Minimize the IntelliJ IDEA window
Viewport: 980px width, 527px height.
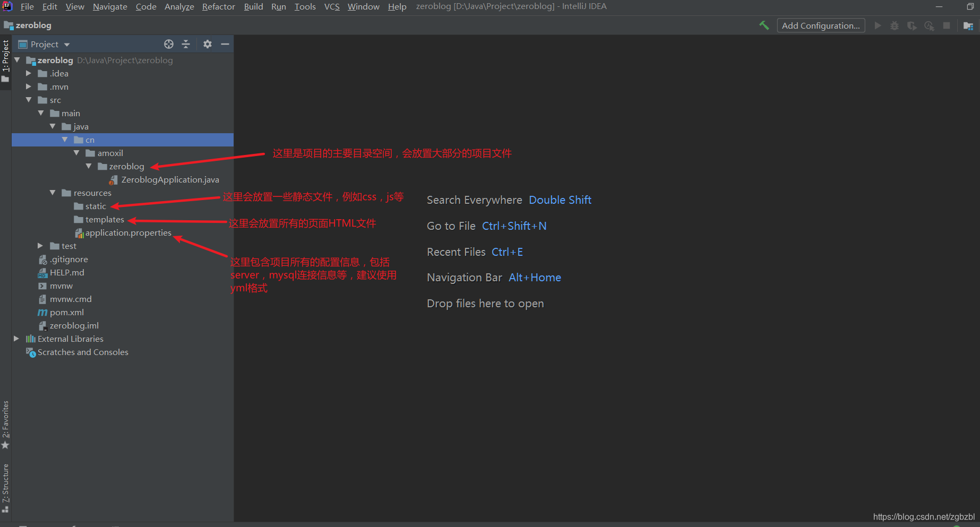click(939, 6)
